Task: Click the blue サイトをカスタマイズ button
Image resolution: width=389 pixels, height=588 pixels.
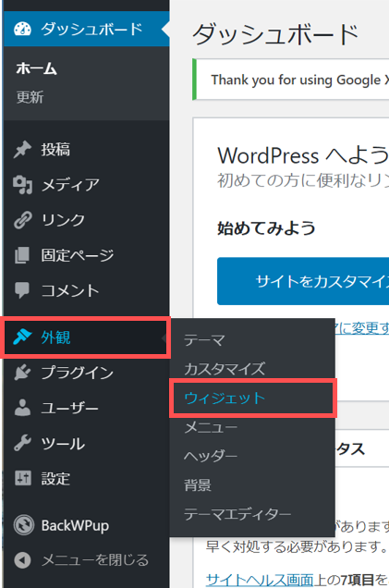Action: pos(303,281)
